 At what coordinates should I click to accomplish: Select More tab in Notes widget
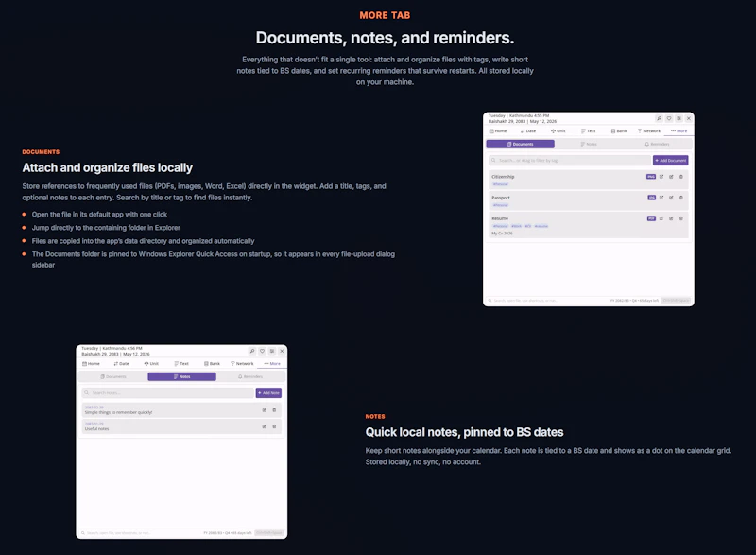[272, 364]
